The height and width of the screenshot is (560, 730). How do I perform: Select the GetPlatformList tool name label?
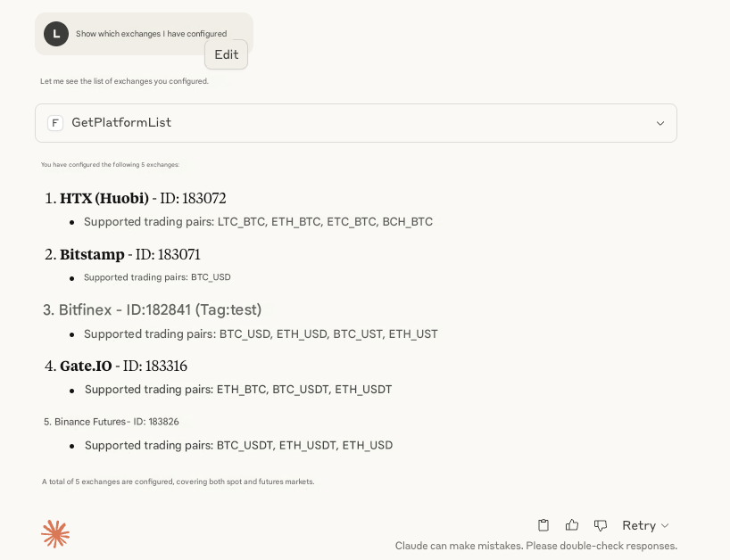point(121,122)
